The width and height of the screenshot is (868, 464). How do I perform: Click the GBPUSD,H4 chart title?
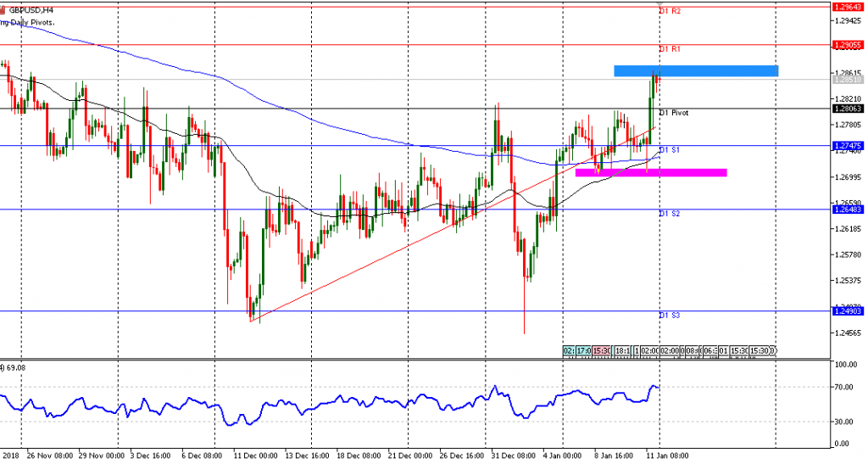point(31,10)
